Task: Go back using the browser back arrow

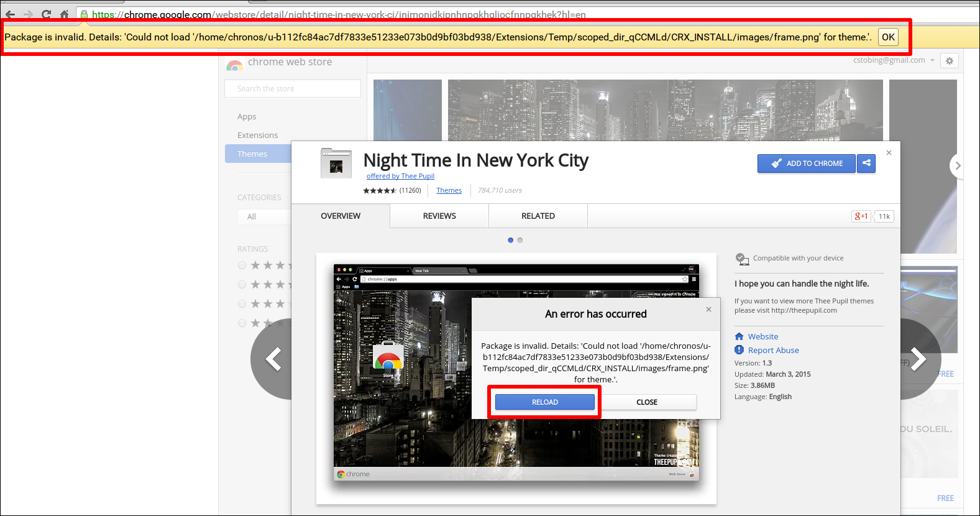Action: 10,14
